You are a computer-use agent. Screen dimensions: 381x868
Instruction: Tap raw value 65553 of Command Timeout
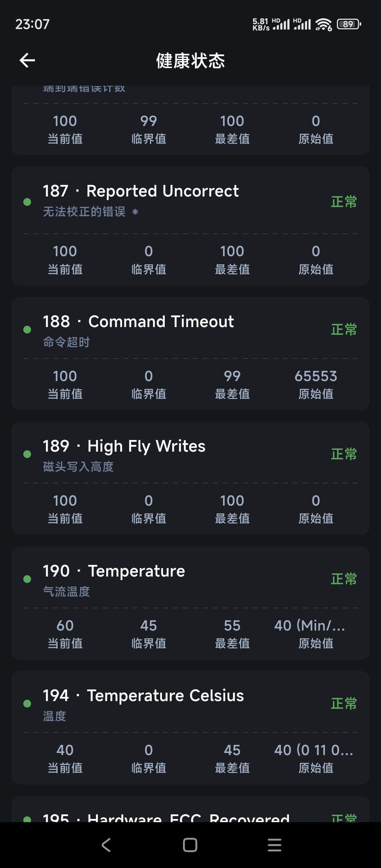pos(316,376)
